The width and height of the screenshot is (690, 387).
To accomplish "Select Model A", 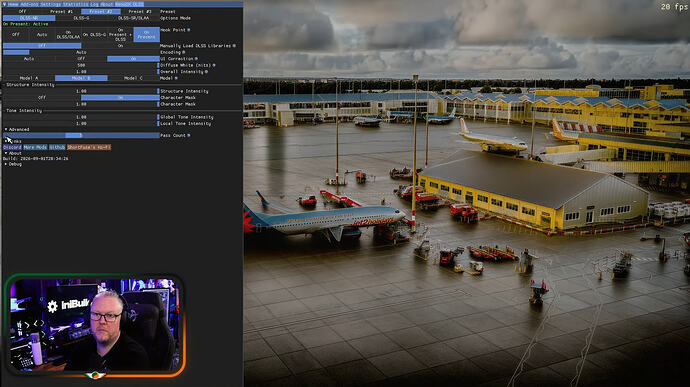I will coord(29,78).
